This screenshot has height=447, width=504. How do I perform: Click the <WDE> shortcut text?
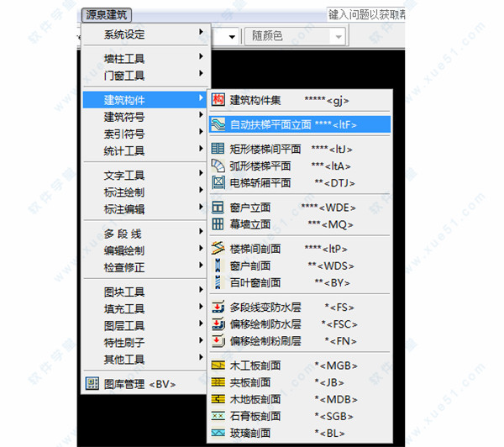pos(338,208)
